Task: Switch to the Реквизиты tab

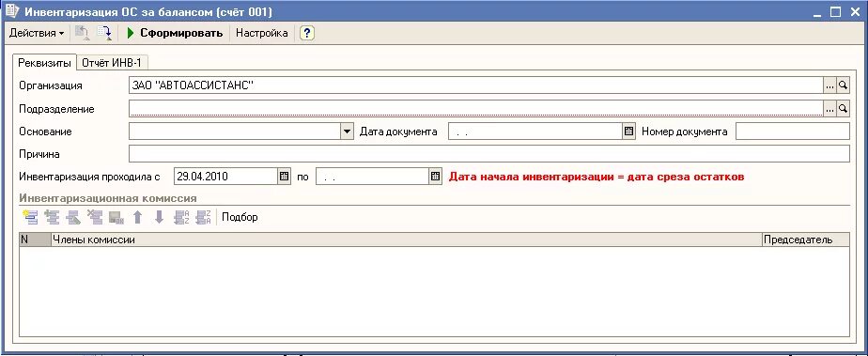Action: click(44, 63)
